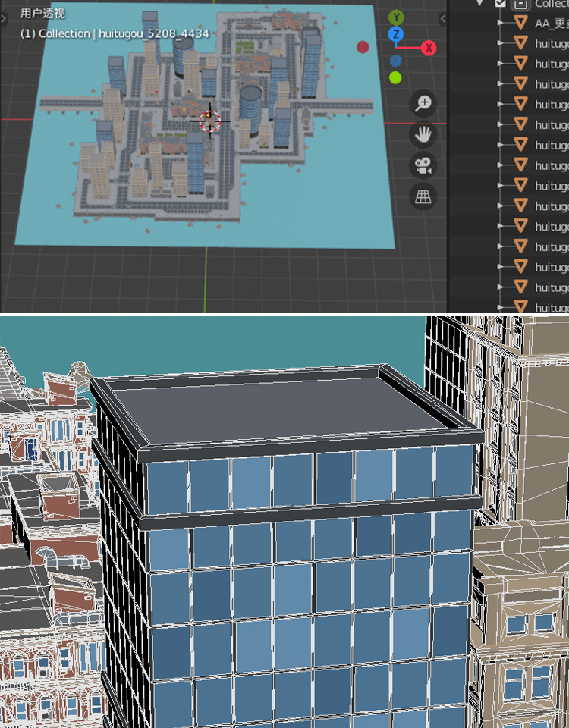Click the magnifier zoom view button
Screen dimensions: 569x728
click(423, 103)
